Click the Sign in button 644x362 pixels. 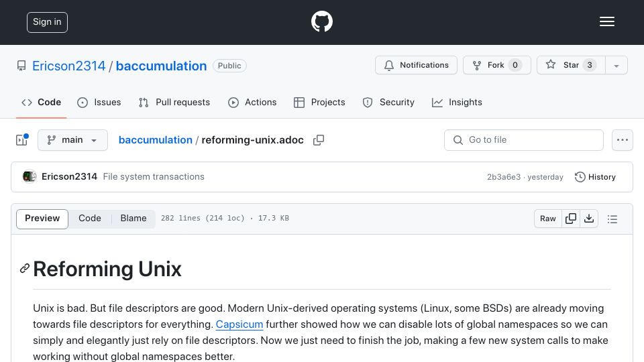coord(47,22)
